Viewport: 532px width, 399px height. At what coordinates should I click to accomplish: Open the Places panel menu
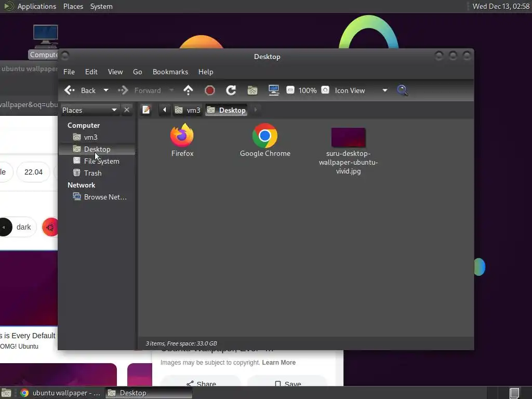[73, 6]
